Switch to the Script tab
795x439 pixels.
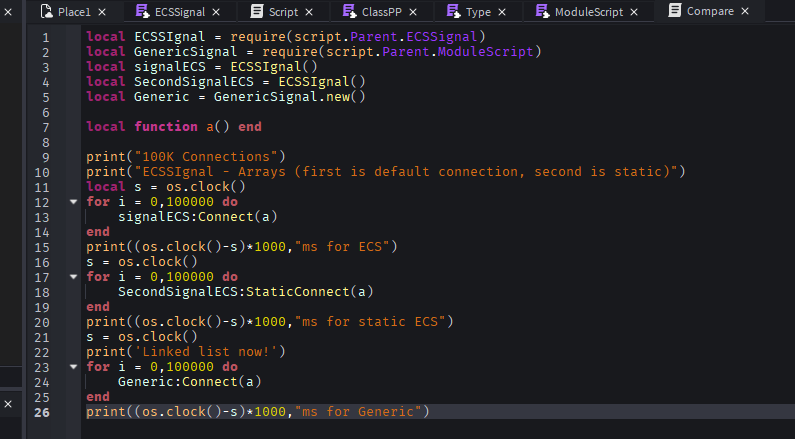(283, 12)
